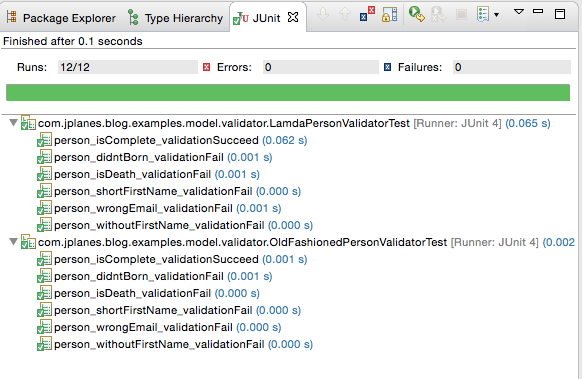This screenshot has width=582, height=379.
Task: Click the Rerun Test icon
Action: tap(416, 14)
